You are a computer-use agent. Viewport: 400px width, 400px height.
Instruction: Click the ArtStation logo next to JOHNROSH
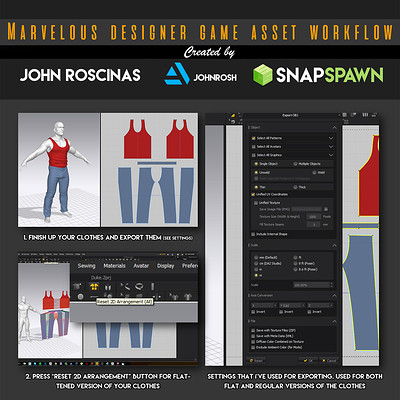[177, 74]
